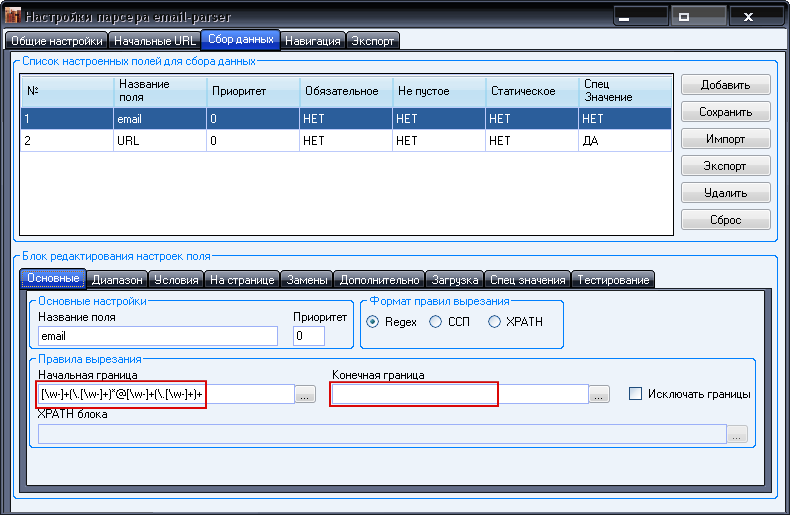Select ССП cutting rule format

point(436,321)
